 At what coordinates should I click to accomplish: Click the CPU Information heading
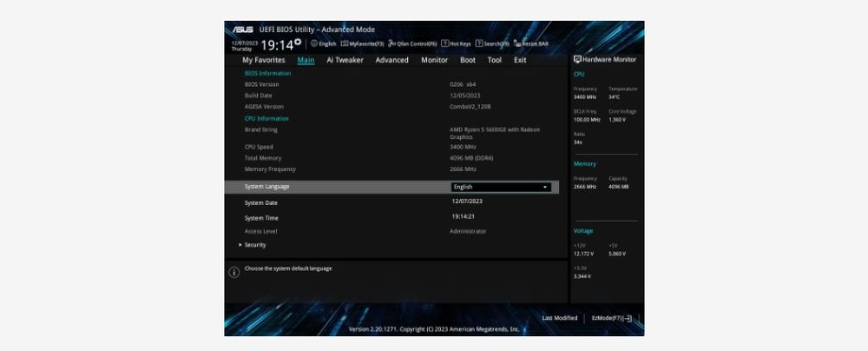pos(266,119)
